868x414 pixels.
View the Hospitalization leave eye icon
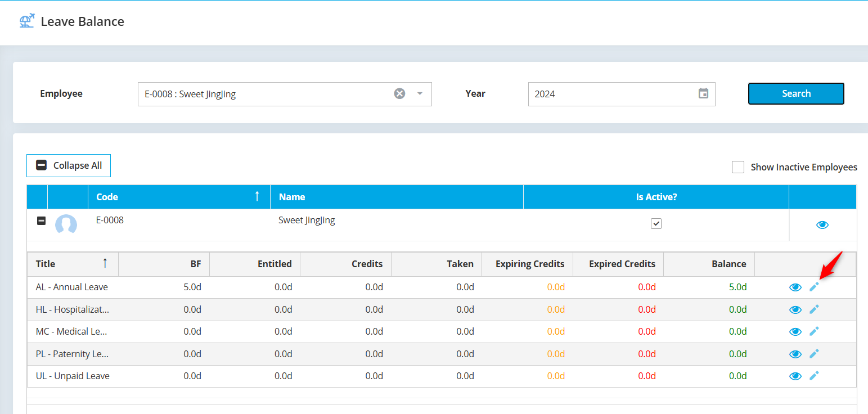tap(795, 309)
